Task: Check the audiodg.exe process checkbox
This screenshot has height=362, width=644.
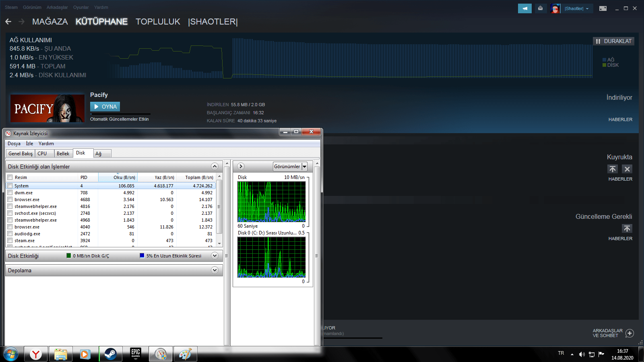Action: [x=10, y=234]
